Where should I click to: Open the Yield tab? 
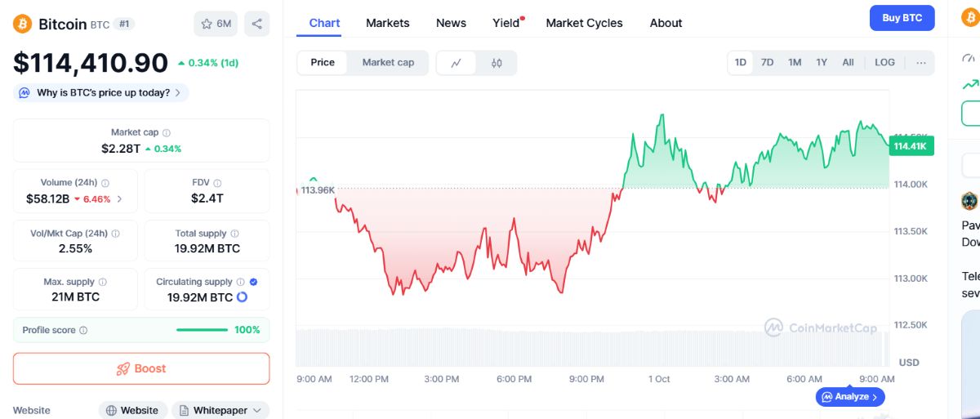(x=506, y=23)
